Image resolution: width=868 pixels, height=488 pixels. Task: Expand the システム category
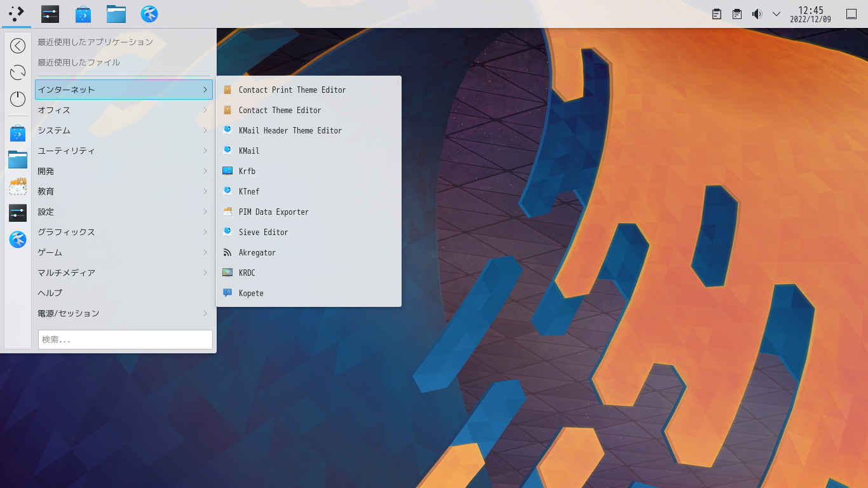(x=124, y=130)
